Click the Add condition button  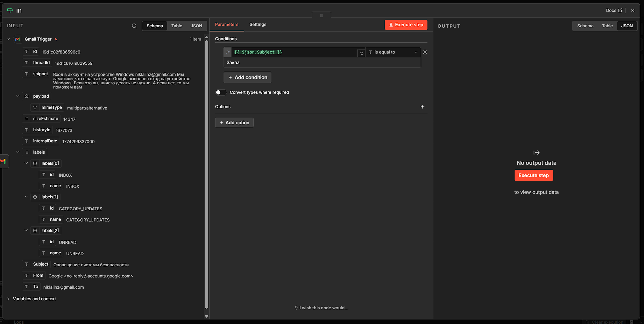point(247,77)
